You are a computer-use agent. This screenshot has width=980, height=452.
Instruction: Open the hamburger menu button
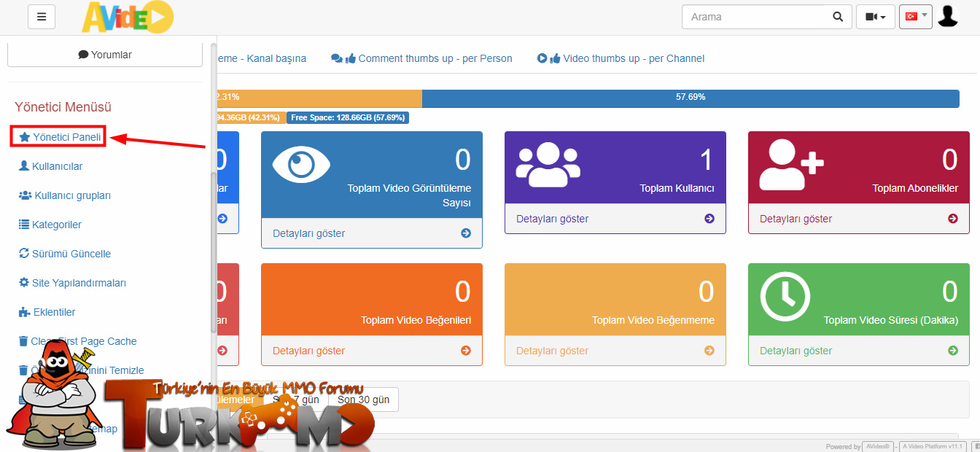click(42, 17)
